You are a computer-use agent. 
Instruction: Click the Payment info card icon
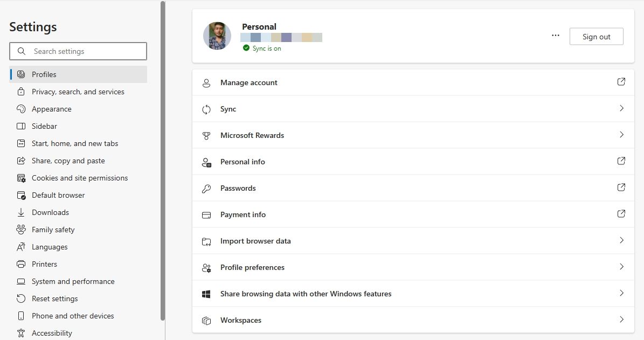(x=206, y=215)
